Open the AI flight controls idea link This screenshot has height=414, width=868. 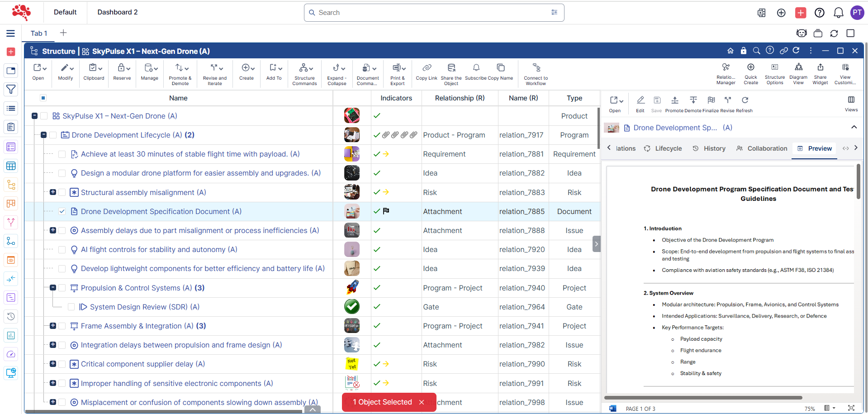point(159,249)
